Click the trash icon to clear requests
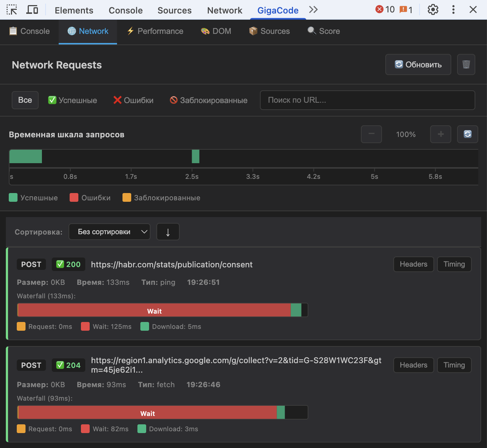The height and width of the screenshot is (448, 487). 466,64
